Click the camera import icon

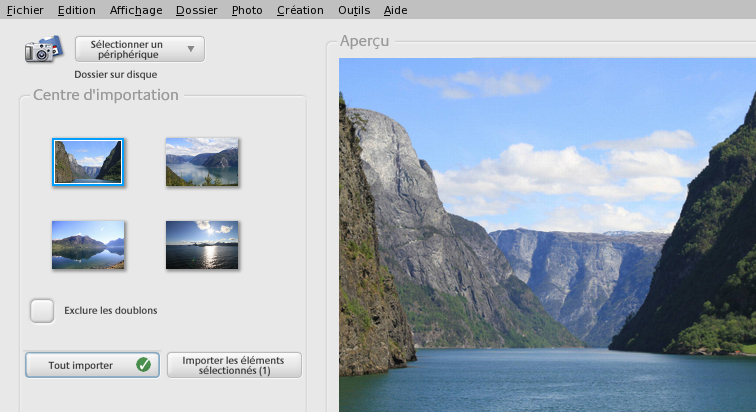(43, 49)
